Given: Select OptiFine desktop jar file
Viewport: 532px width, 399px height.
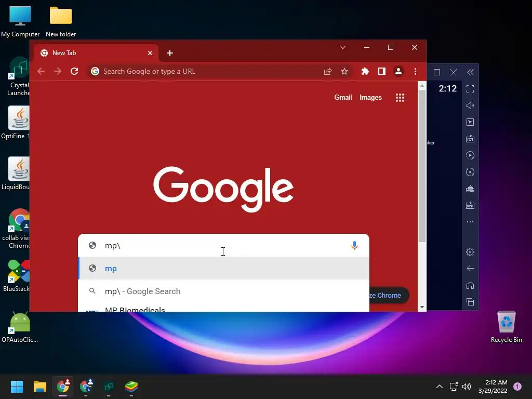Looking at the screenshot, I should pyautogui.click(x=15, y=123).
